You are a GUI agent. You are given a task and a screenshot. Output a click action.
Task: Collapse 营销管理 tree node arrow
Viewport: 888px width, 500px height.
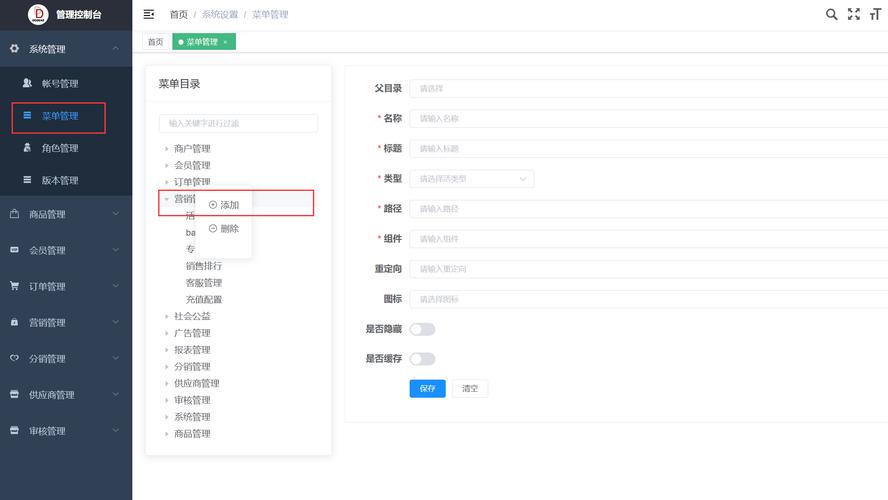click(x=166, y=199)
